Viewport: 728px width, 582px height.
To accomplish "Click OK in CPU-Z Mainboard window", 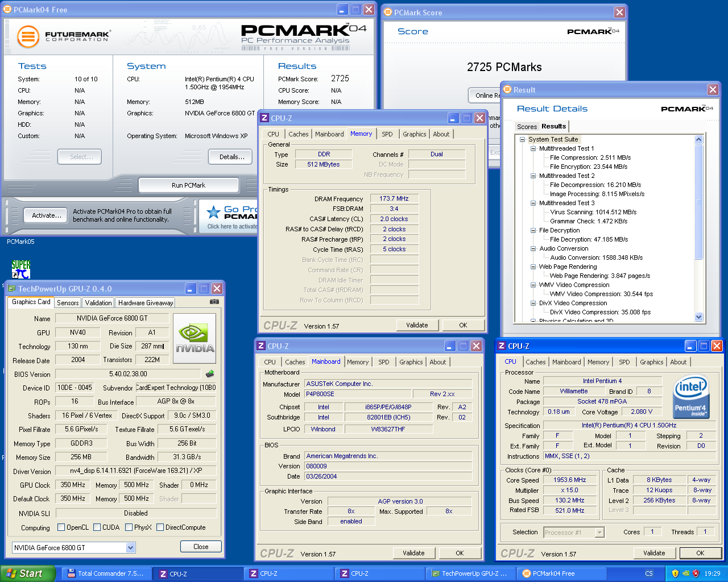I will (460, 553).
